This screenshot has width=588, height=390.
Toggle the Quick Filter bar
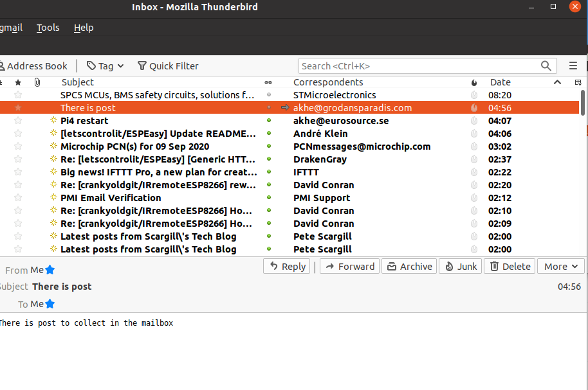point(168,66)
